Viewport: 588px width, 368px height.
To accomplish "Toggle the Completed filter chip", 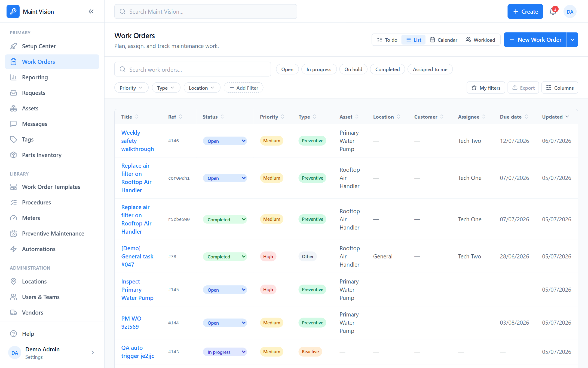I will point(387,69).
